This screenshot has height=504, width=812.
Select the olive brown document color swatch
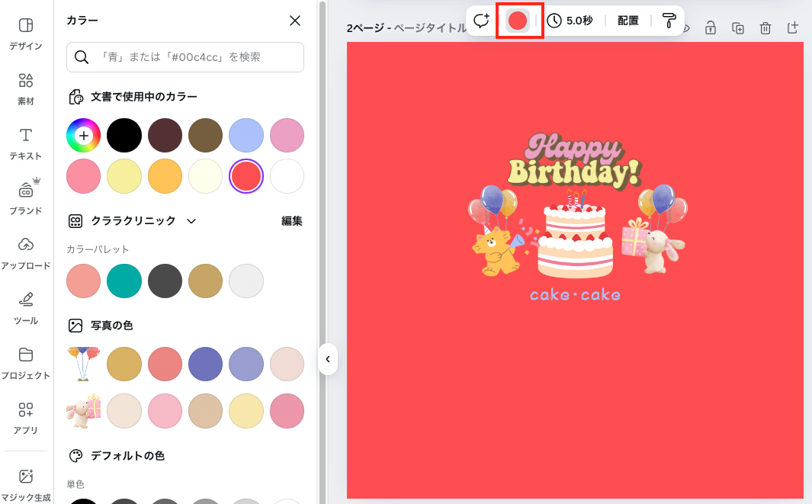pyautogui.click(x=206, y=135)
